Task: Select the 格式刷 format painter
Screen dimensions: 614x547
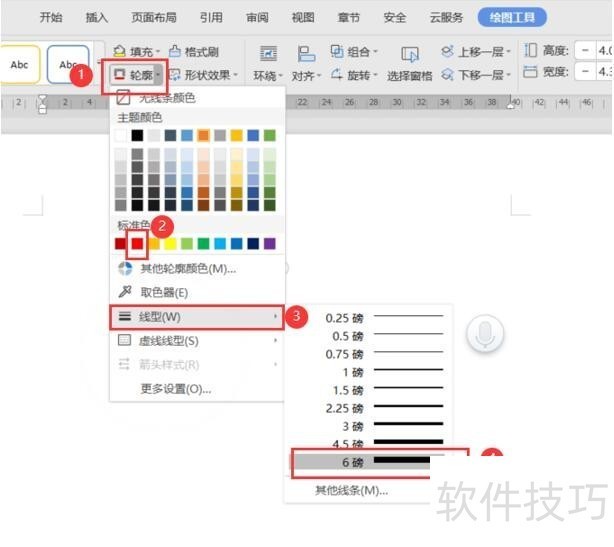Action: [194, 51]
